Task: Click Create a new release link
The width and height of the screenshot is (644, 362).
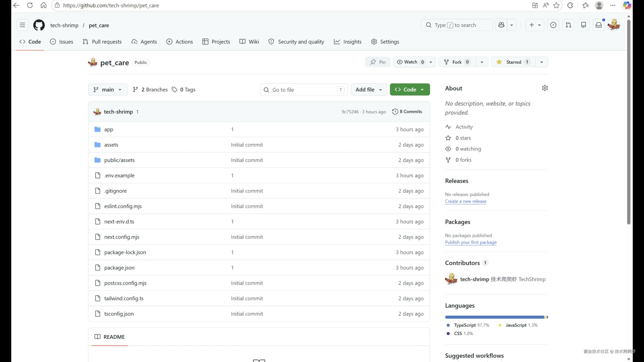Action: (466, 201)
